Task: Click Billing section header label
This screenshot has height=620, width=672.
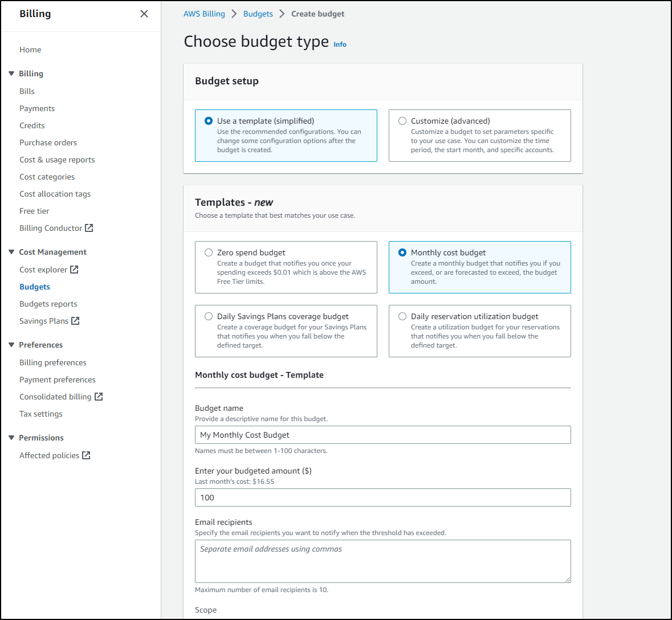Action: (x=31, y=74)
